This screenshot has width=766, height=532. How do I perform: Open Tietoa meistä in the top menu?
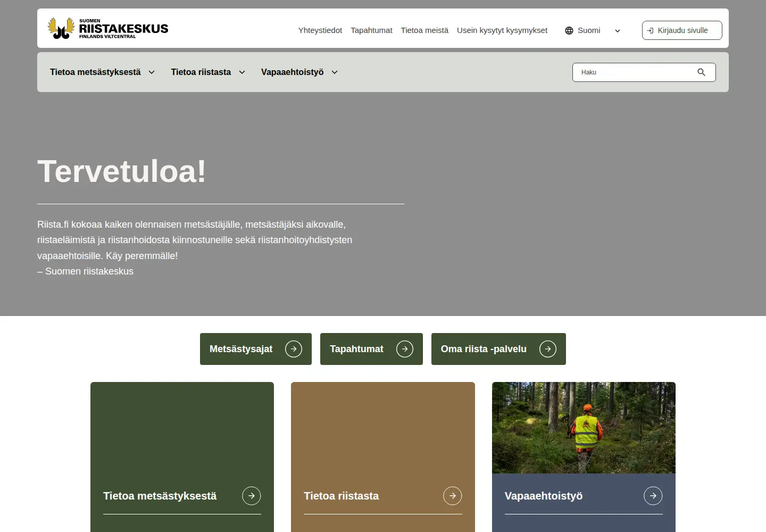(x=424, y=30)
